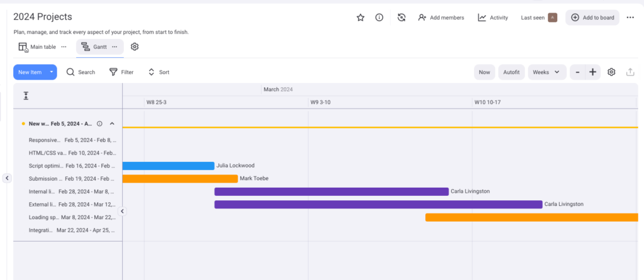Open the Weeks timescale dropdown

point(547,72)
